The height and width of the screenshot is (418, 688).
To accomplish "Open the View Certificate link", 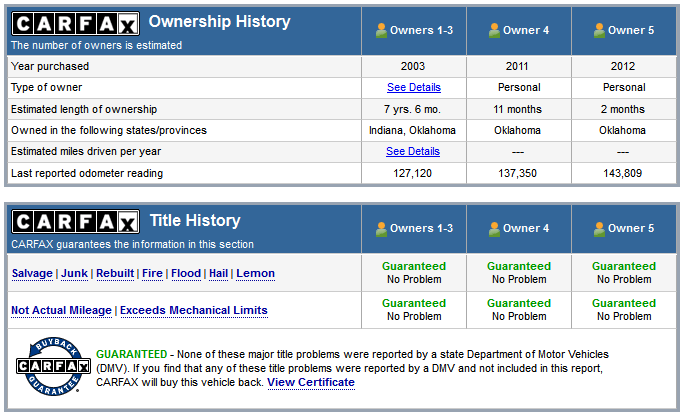I will pyautogui.click(x=310, y=382).
